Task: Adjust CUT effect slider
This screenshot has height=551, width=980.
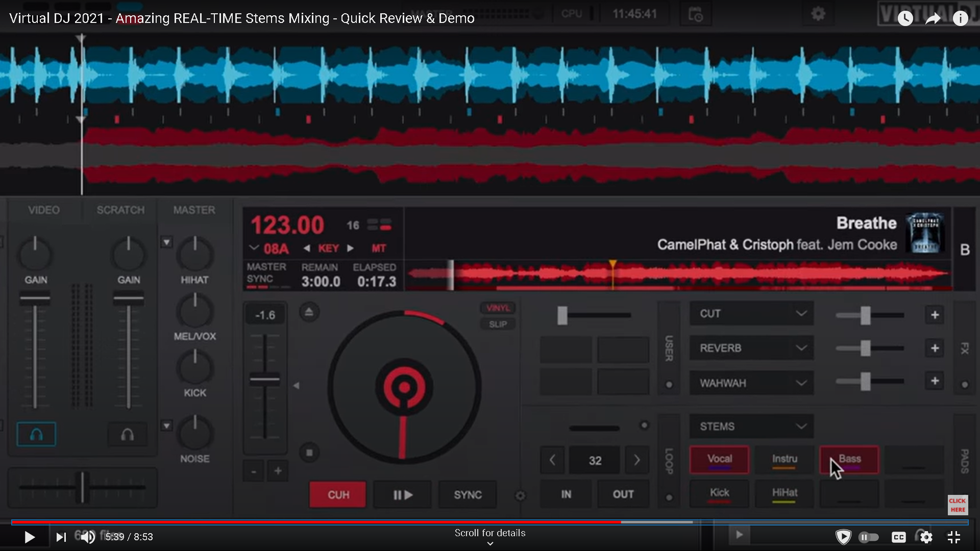Action: coord(865,315)
